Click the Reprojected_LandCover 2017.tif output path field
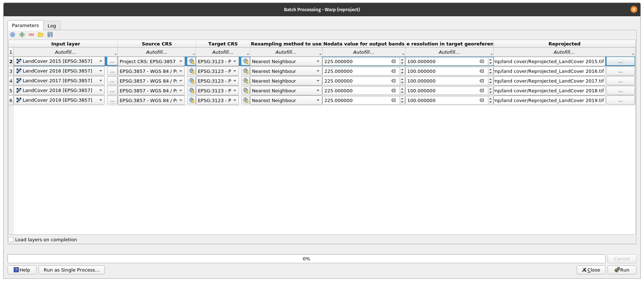Image resolution: width=644 pixels, height=282 pixels. tap(549, 81)
